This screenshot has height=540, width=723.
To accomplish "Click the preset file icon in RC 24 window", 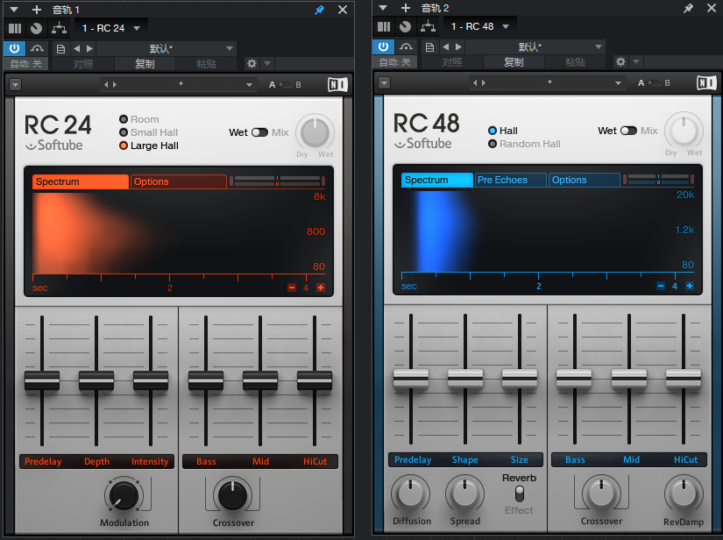I will [61, 48].
